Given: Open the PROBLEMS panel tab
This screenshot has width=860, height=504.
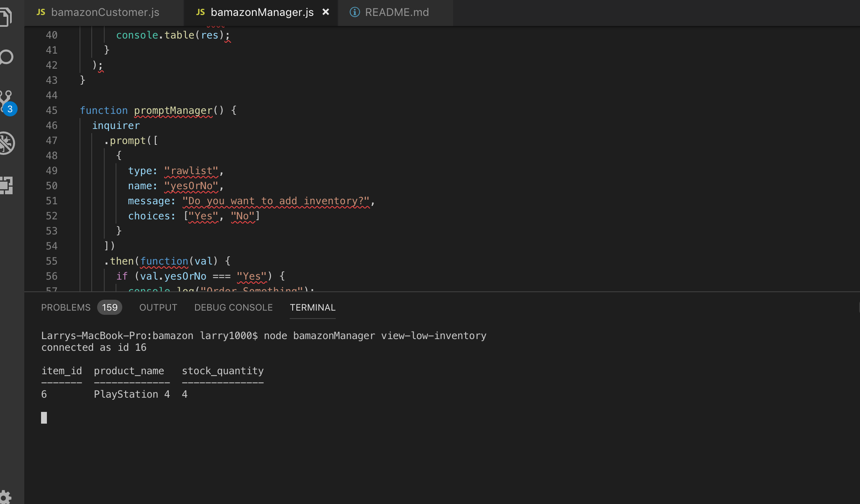Looking at the screenshot, I should coord(66,308).
